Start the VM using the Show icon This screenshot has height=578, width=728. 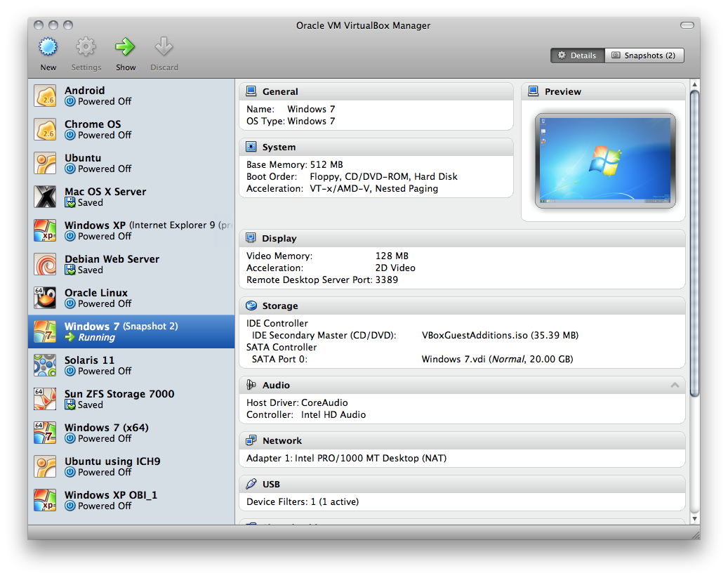[126, 49]
